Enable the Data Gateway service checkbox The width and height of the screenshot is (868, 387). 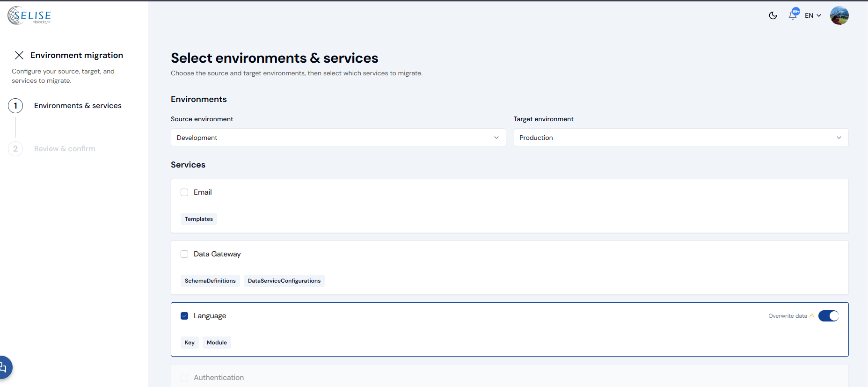[x=184, y=254]
